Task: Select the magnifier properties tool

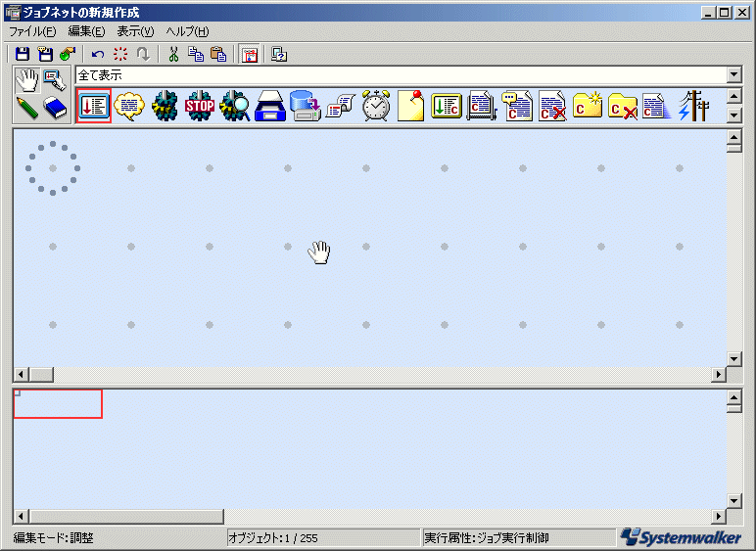Action: tap(55, 80)
